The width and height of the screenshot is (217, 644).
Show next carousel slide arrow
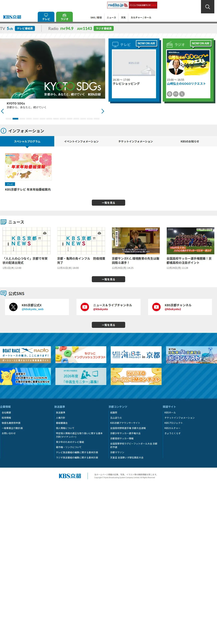103,111
